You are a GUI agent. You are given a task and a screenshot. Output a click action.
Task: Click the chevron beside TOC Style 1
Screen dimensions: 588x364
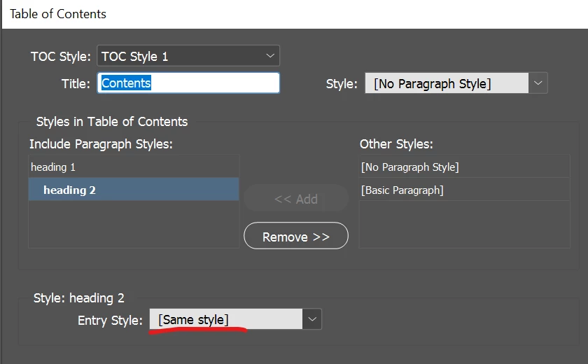pos(271,56)
